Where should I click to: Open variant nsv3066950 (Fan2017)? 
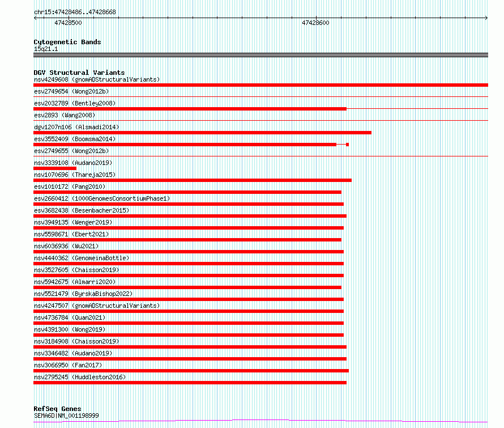point(68,365)
